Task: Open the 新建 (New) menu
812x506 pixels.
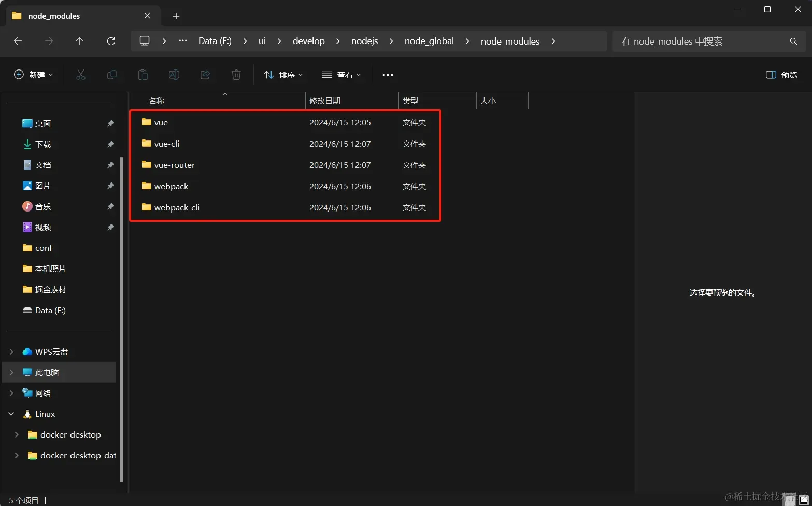Action: pyautogui.click(x=34, y=75)
